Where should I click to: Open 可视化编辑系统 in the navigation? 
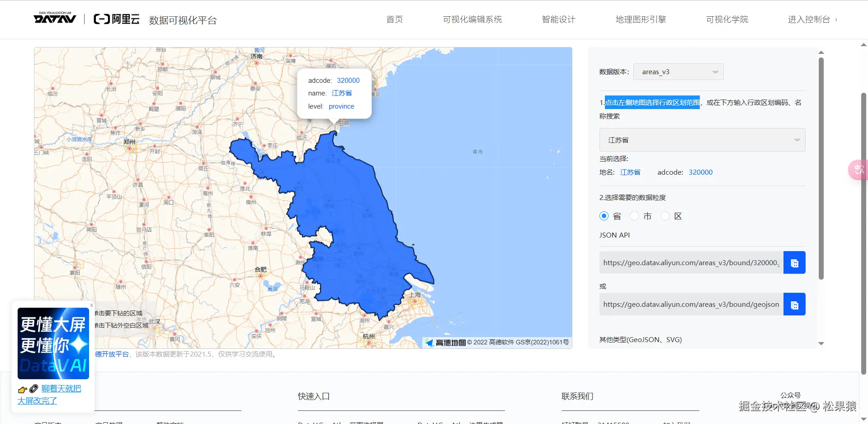pos(472,19)
